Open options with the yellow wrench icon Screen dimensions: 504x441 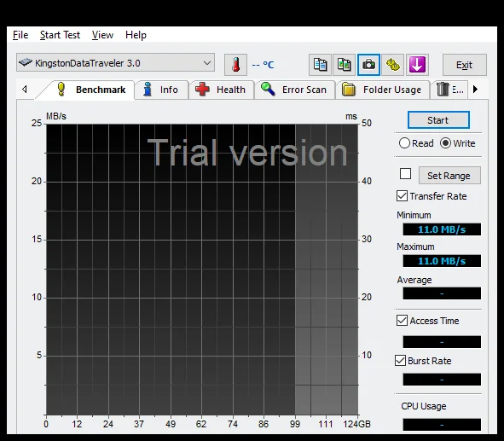393,65
